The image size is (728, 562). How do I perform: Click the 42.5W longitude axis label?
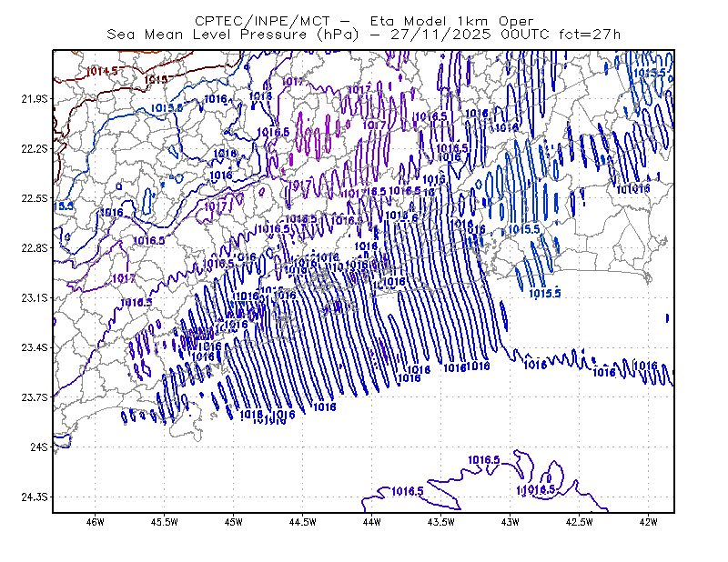579,522
